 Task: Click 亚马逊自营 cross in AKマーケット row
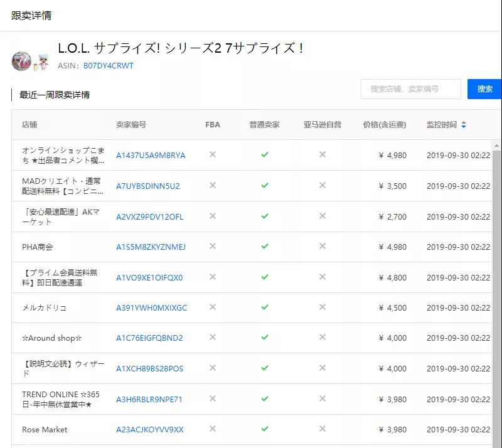323,216
